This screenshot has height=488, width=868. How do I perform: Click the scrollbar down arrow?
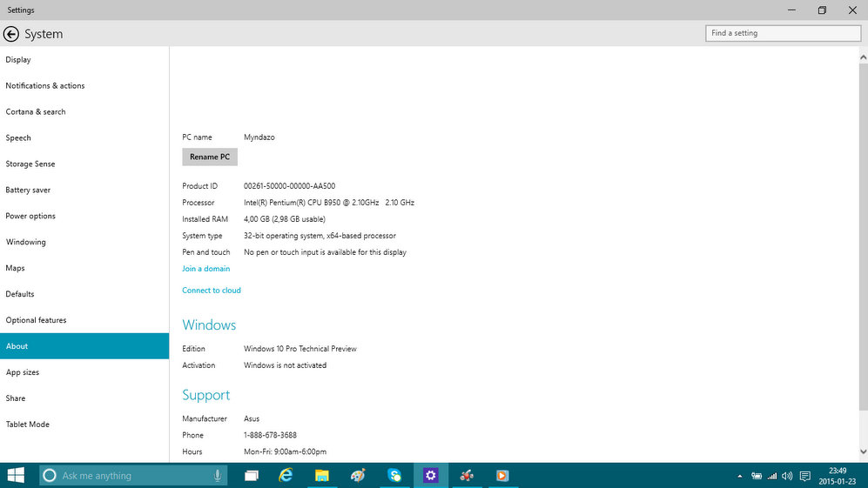click(x=863, y=452)
